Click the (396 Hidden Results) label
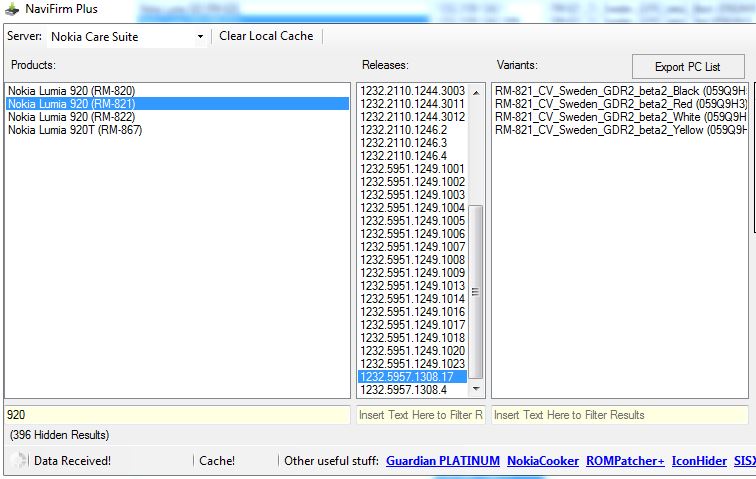This screenshot has width=756, height=479. click(59, 435)
